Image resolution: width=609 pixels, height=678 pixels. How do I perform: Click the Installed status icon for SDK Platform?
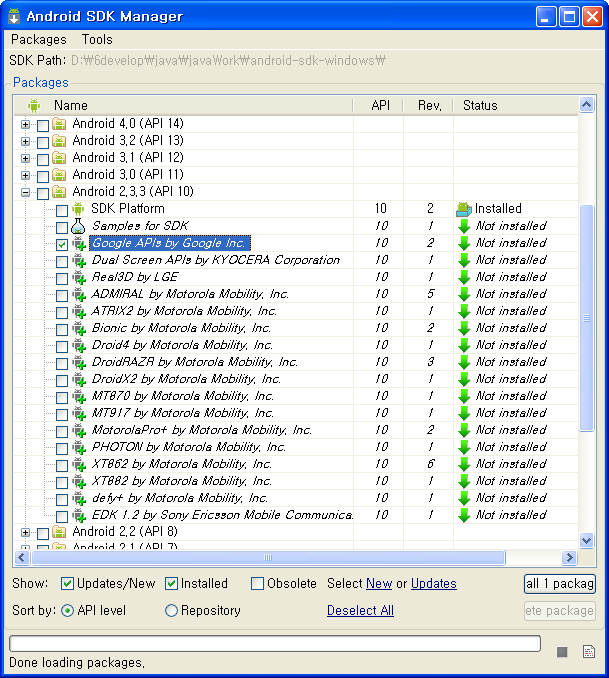464,209
